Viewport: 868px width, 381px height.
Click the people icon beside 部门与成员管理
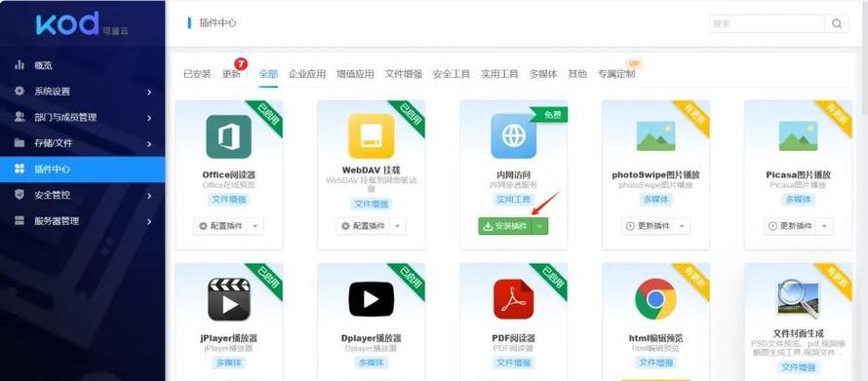click(x=20, y=117)
